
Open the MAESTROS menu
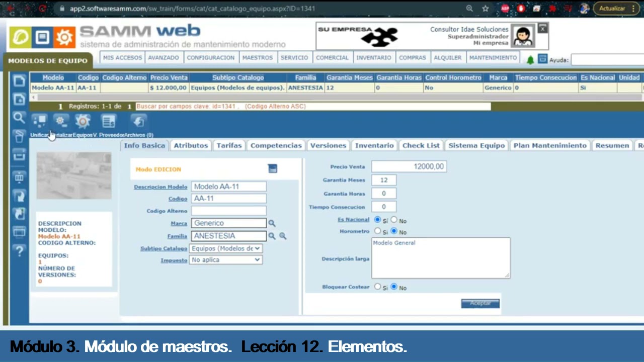click(257, 58)
